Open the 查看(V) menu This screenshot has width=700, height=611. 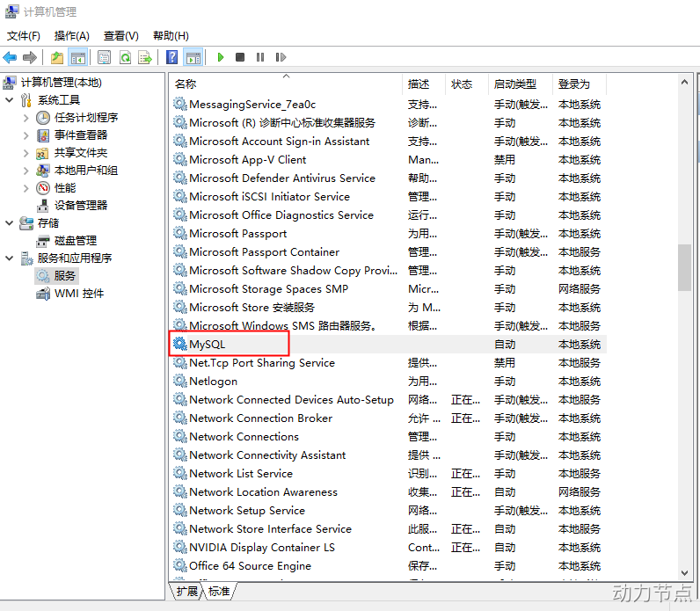coord(121,36)
